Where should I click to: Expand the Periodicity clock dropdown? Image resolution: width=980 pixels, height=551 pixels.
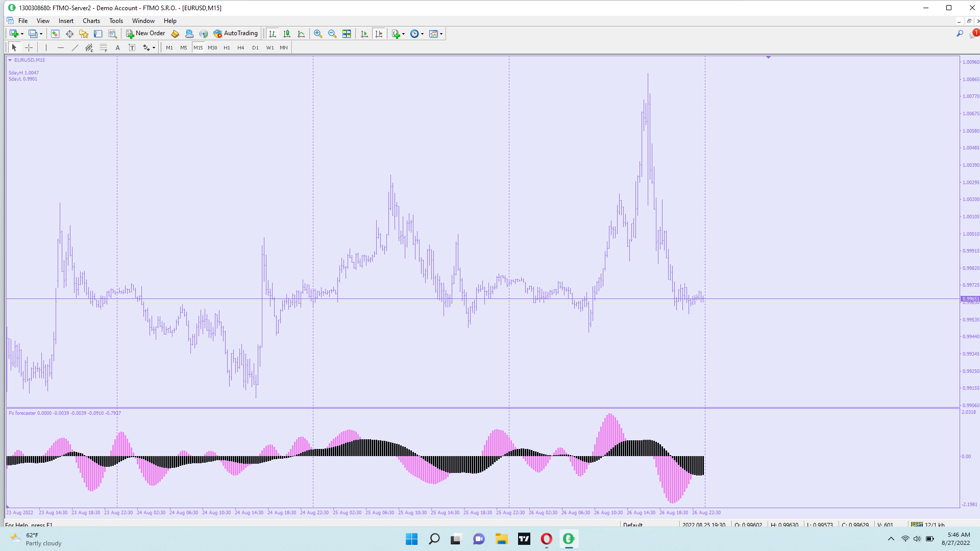pos(422,34)
